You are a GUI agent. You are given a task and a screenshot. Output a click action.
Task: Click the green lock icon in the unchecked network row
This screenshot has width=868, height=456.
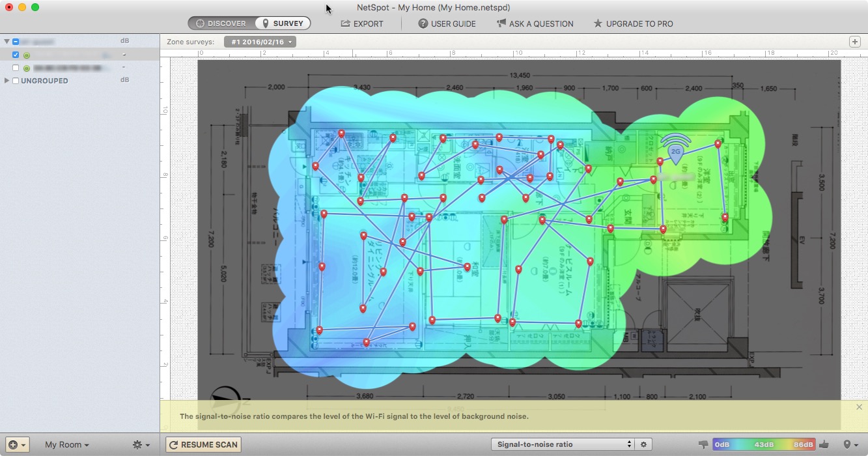point(27,68)
